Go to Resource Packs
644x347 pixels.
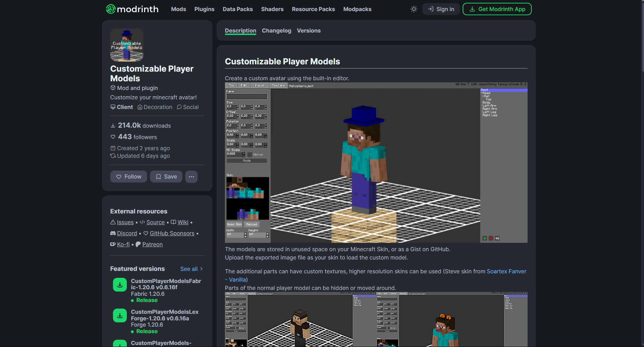[x=313, y=9]
